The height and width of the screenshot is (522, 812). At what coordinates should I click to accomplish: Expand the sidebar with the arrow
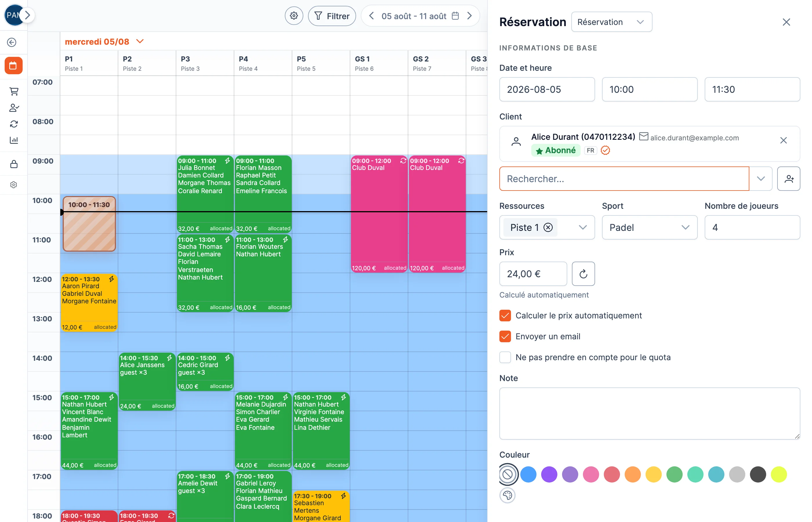click(x=28, y=15)
